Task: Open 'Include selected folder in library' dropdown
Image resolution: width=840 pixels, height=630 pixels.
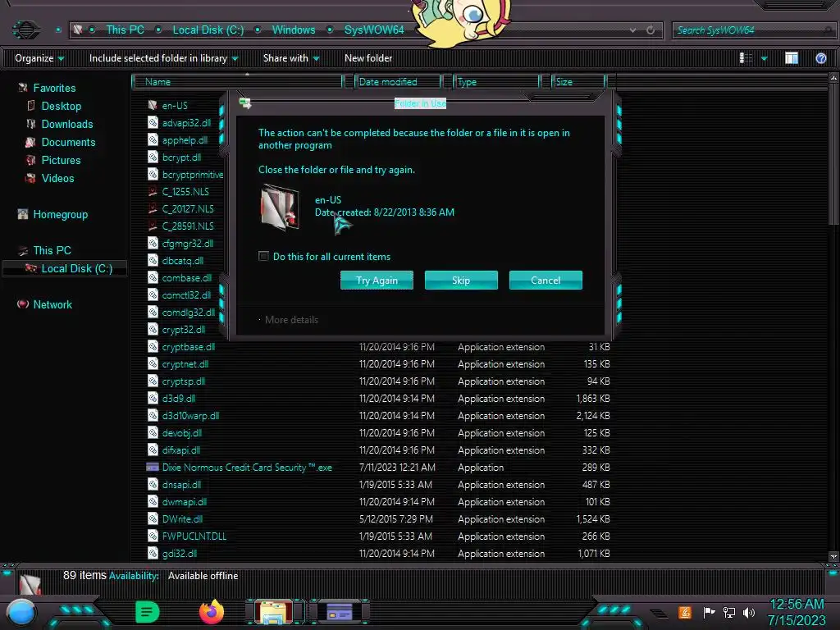Action: coord(164,58)
